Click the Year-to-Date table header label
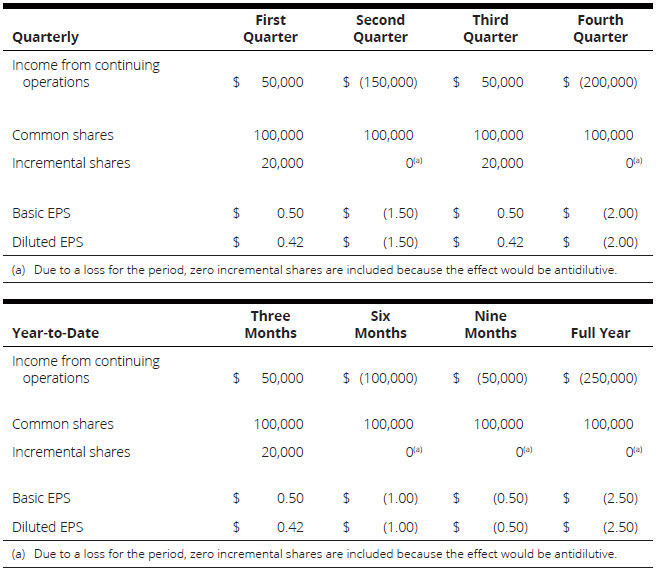This screenshot has width=656, height=571. [55, 333]
